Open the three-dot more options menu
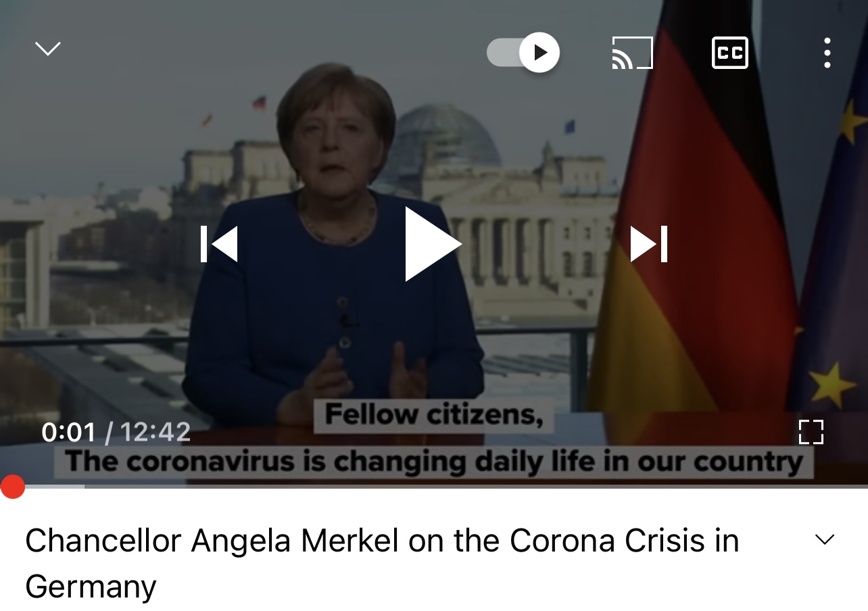The height and width of the screenshot is (611, 868). tap(827, 53)
